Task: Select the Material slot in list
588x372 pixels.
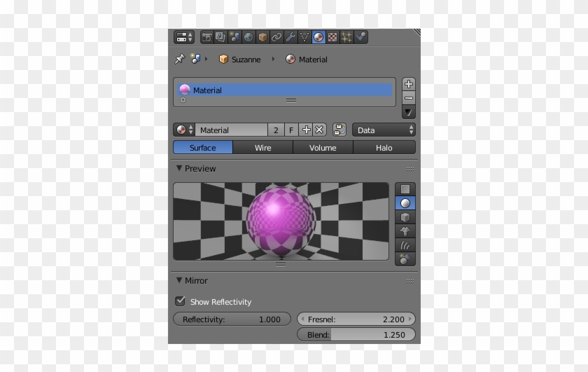Action: pos(285,90)
